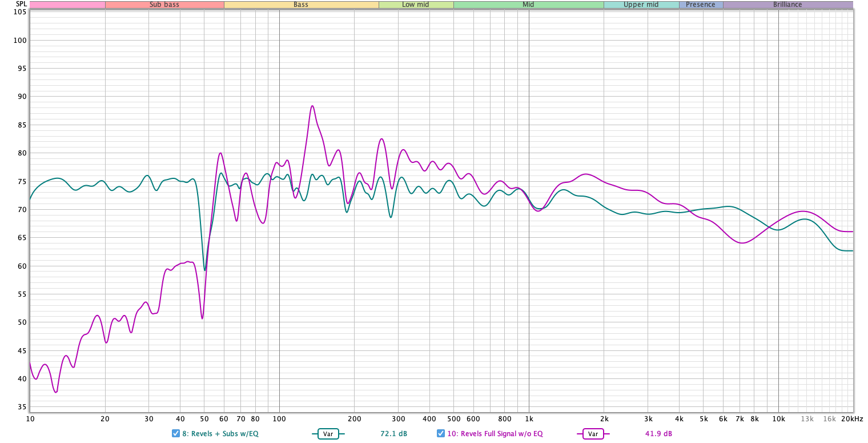Uncheck the '8: Revels + Subs w/EQ' trace checkbox

(x=176, y=433)
